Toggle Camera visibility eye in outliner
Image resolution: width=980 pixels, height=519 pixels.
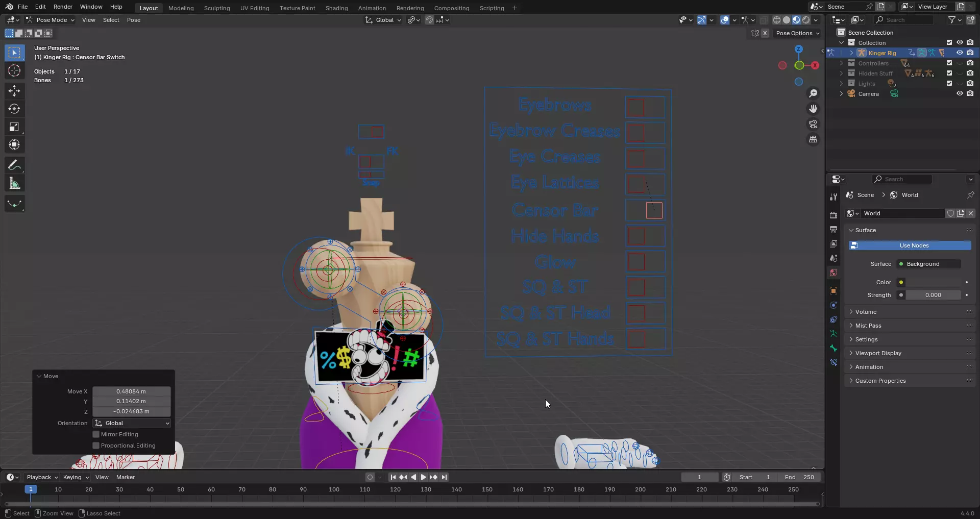(960, 93)
